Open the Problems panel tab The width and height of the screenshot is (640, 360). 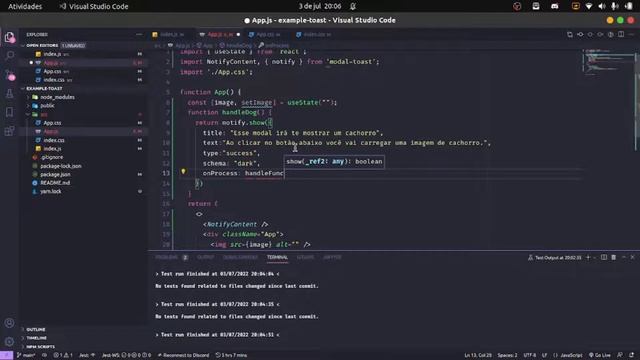(x=171, y=258)
